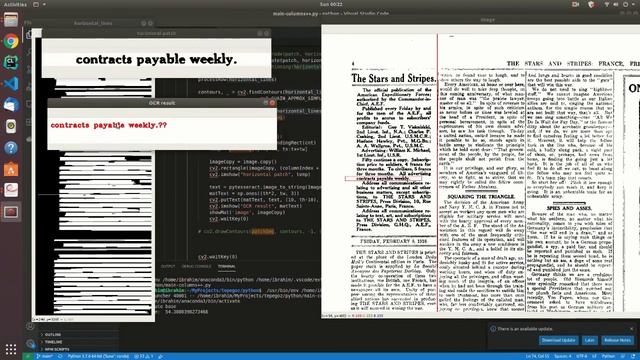Image resolution: width=640 pixels, height=360 pixels.
Task: Click Ln, Col position in status bar
Action: click(537, 356)
